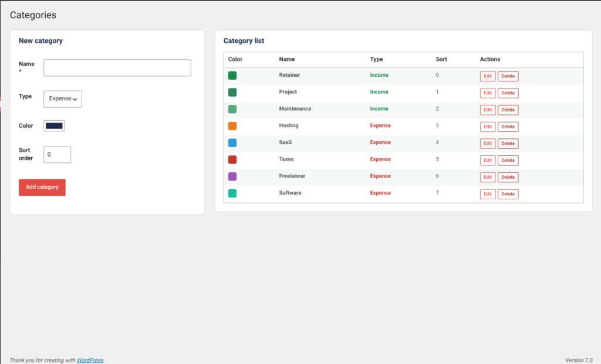Click the Project name cell
This screenshot has height=364, width=601.
pos(288,92)
